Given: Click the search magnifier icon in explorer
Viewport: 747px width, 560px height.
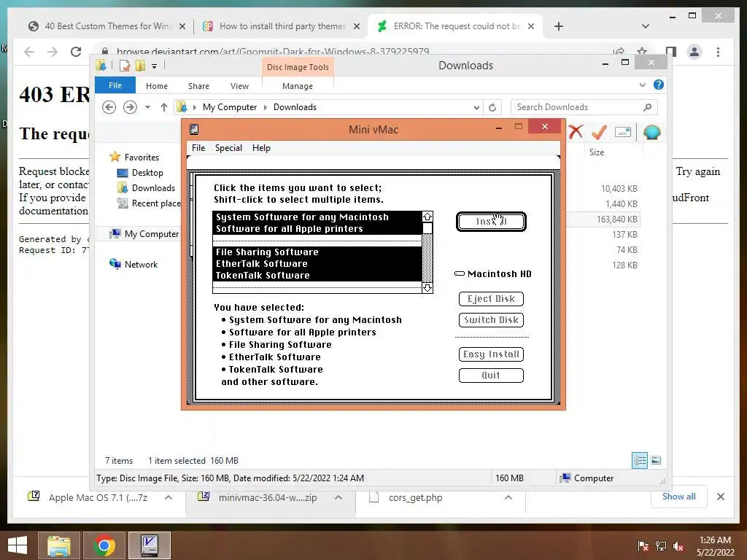Looking at the screenshot, I should point(647,107).
